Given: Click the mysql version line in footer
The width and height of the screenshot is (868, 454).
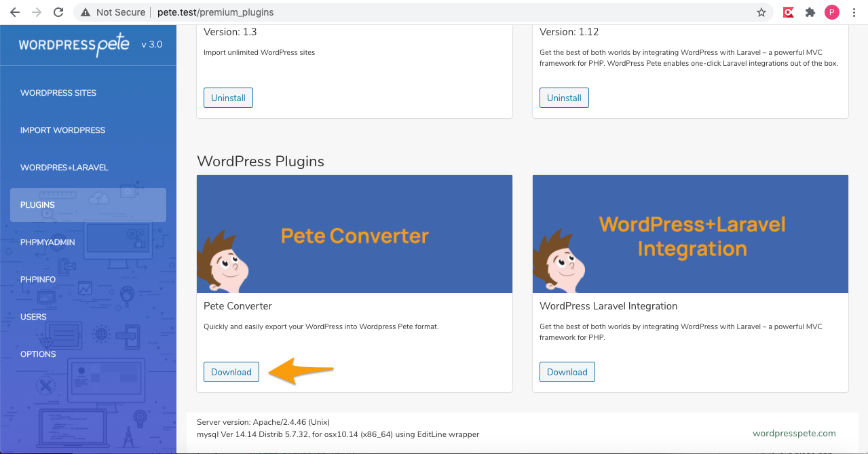Looking at the screenshot, I should 338,434.
